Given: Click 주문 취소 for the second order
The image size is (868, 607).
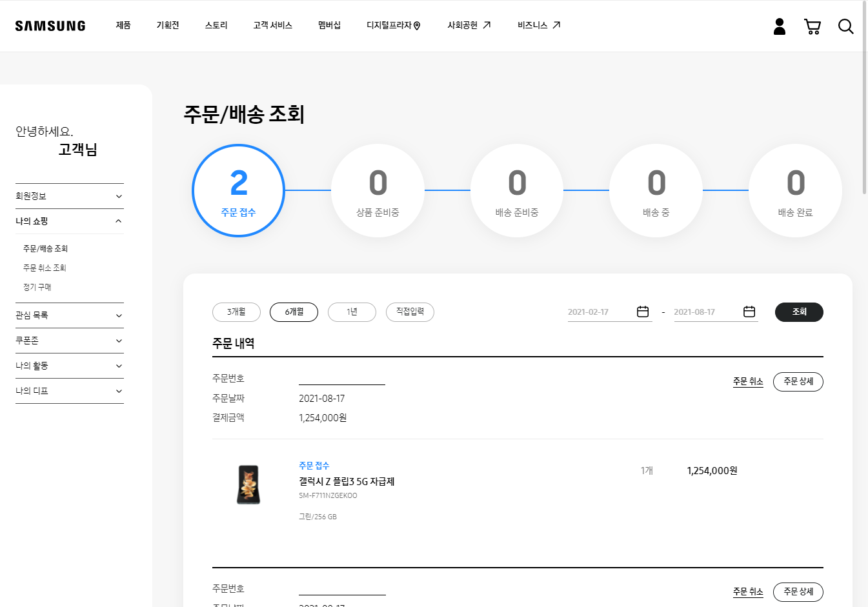Looking at the screenshot, I should coord(748,592).
